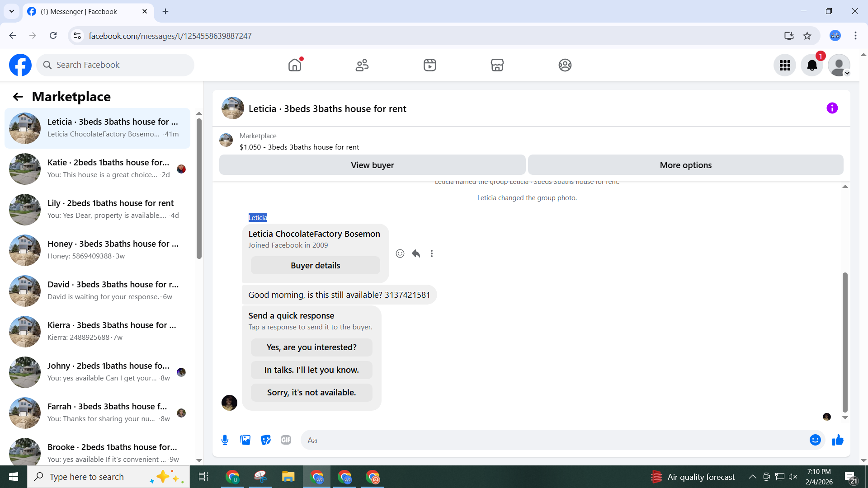This screenshot has width=868, height=488.
Task: Click the notifications bell icon
Action: coord(812,66)
